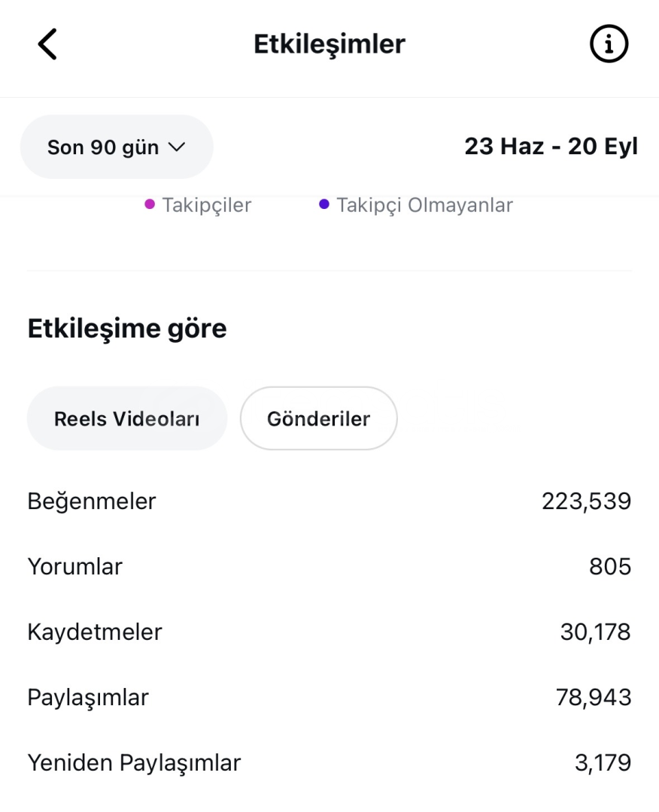Select the Yorumlar row label
Screen dimensions: 659x812
(x=74, y=567)
